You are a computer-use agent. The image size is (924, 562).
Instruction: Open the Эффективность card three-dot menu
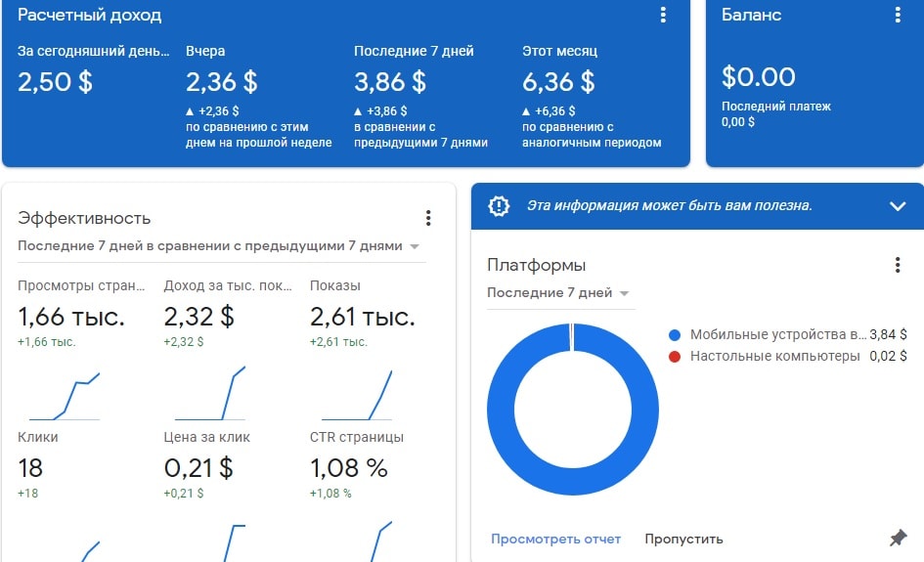coord(428,218)
